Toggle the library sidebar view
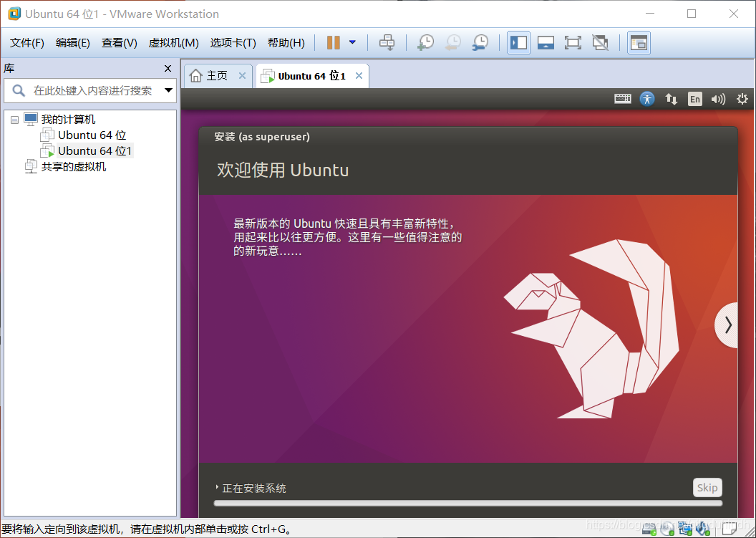Screen dimensions: 756x538 pyautogui.click(x=519, y=42)
